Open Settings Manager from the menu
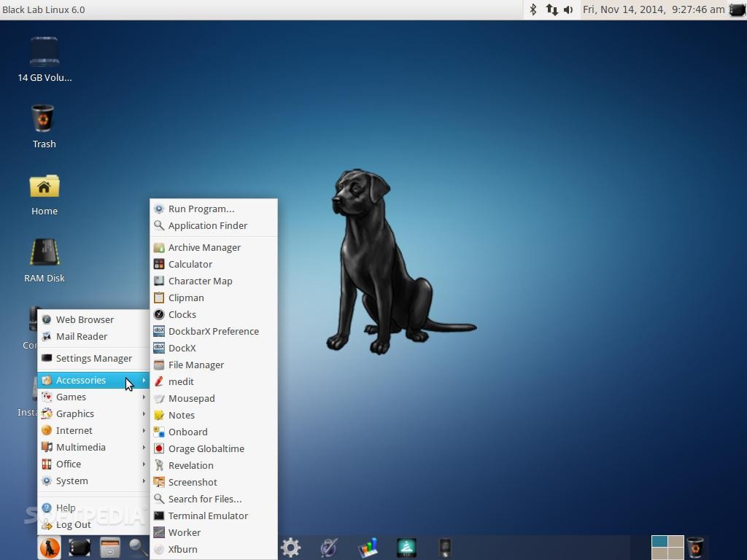Image resolution: width=747 pixels, height=560 pixels. (94, 358)
